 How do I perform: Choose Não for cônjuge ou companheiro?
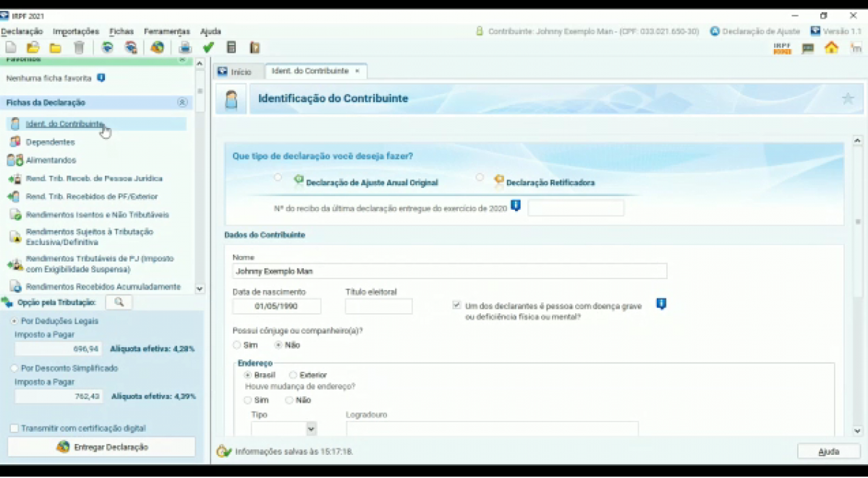pos(278,345)
